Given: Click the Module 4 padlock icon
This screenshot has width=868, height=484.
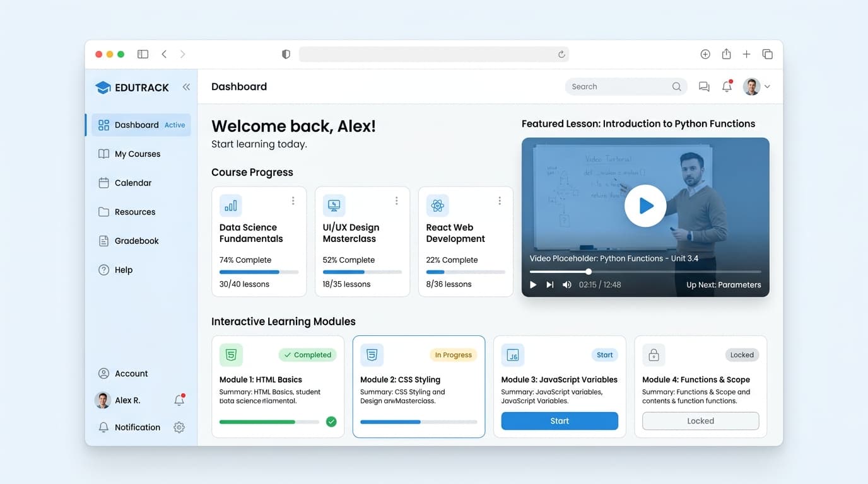Looking at the screenshot, I should (x=654, y=355).
